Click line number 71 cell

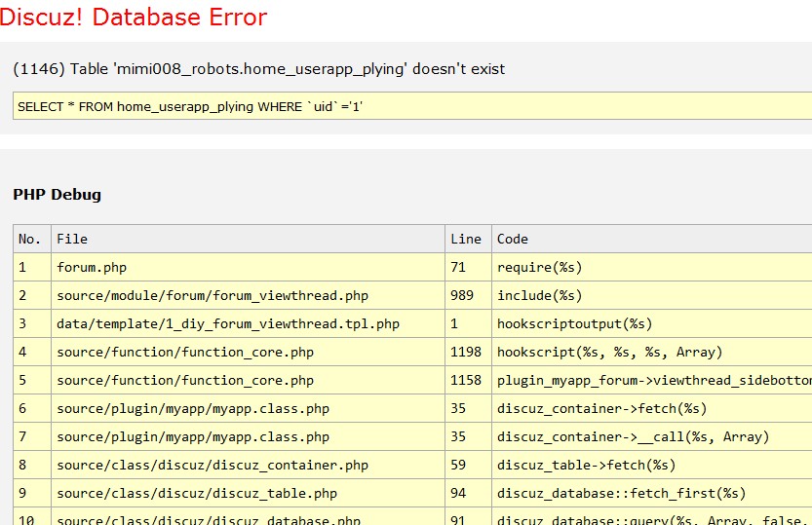[x=468, y=268]
